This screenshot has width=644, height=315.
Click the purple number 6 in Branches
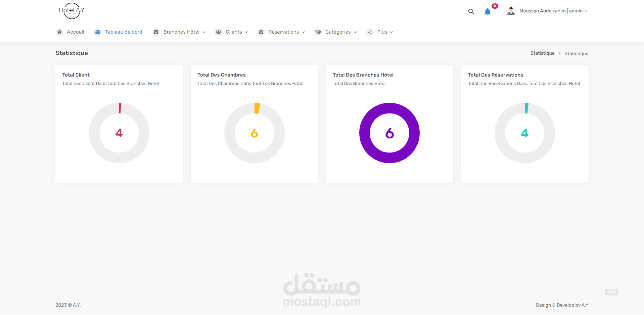389,133
